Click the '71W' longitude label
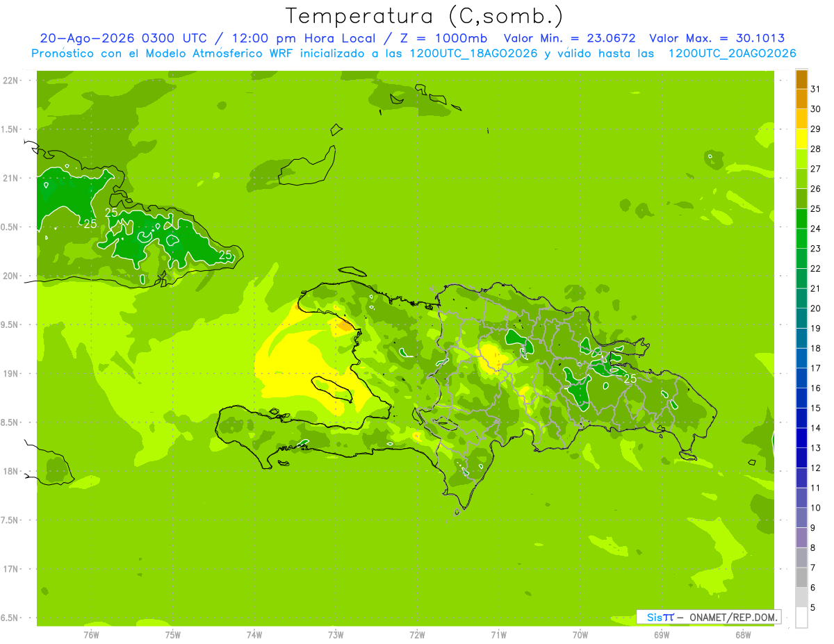834x644 pixels. click(498, 634)
